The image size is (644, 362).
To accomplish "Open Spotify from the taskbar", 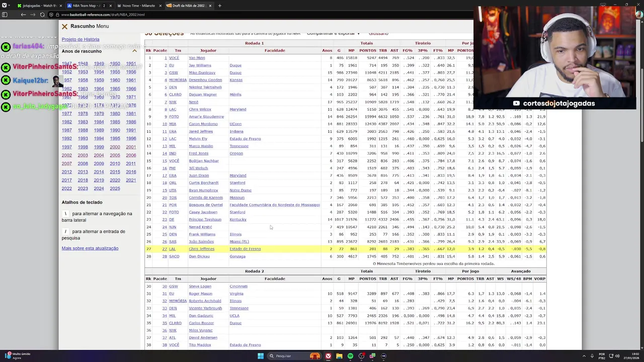I will [350, 356].
